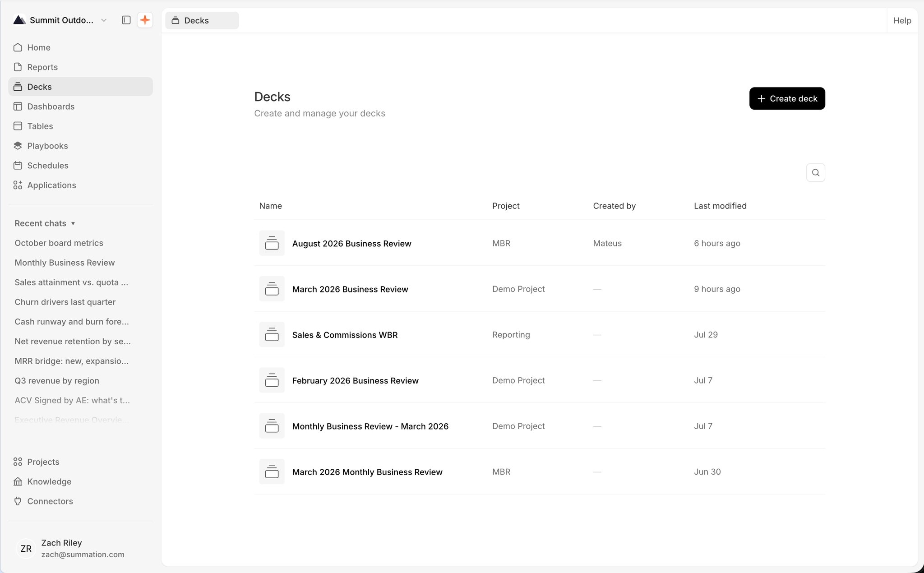Open the October board metrics chat
Viewport: 924px width, 573px height.
click(59, 243)
